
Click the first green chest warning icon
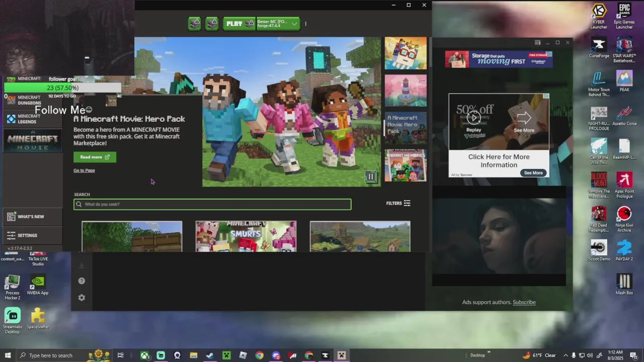point(195,24)
